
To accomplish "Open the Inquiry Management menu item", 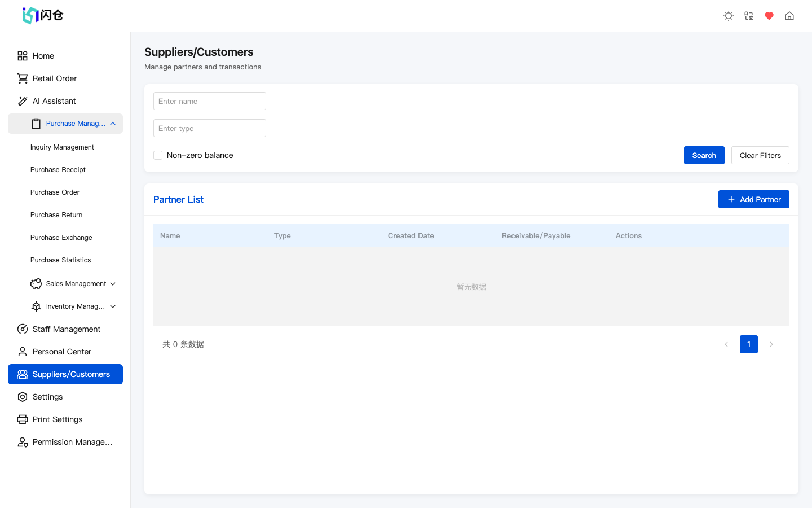I will [62, 147].
